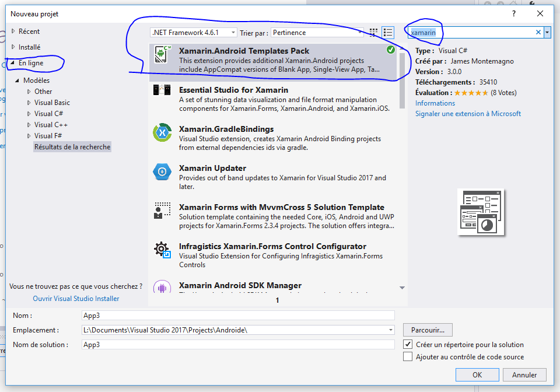The height and width of the screenshot is (392, 560).
Task: Open the search box history dropdown arrow
Action: click(x=547, y=33)
